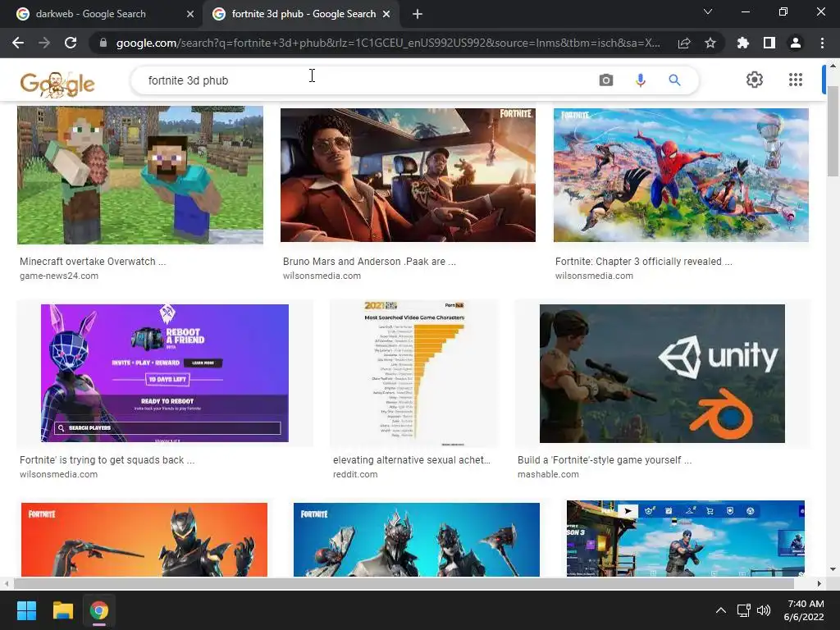Open the Bruno Mars car image result
The height and width of the screenshot is (630, 840).
[x=408, y=175]
